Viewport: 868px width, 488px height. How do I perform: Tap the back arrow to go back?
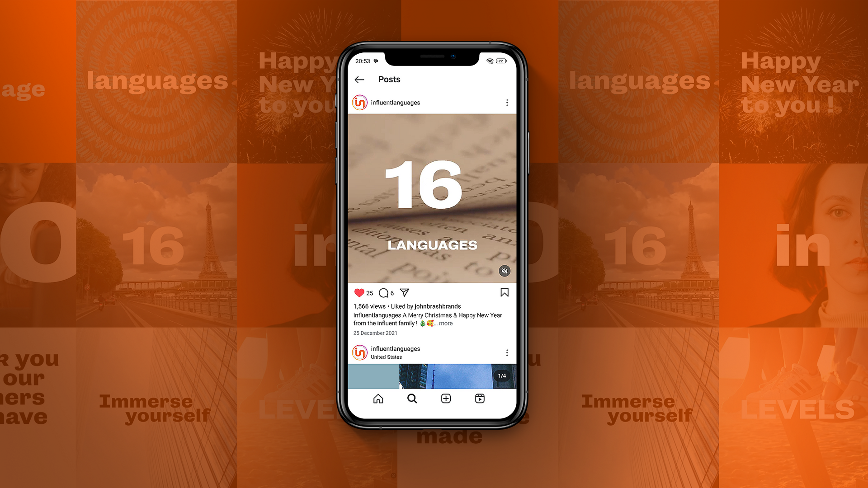pyautogui.click(x=359, y=79)
